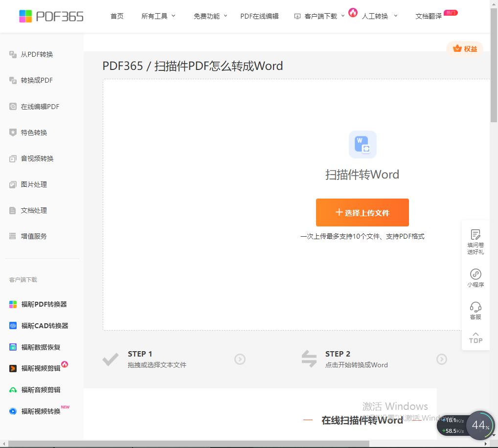Click the 转换成PDF sidebar label
Viewport: 498px width, 448px height.
[x=37, y=80]
